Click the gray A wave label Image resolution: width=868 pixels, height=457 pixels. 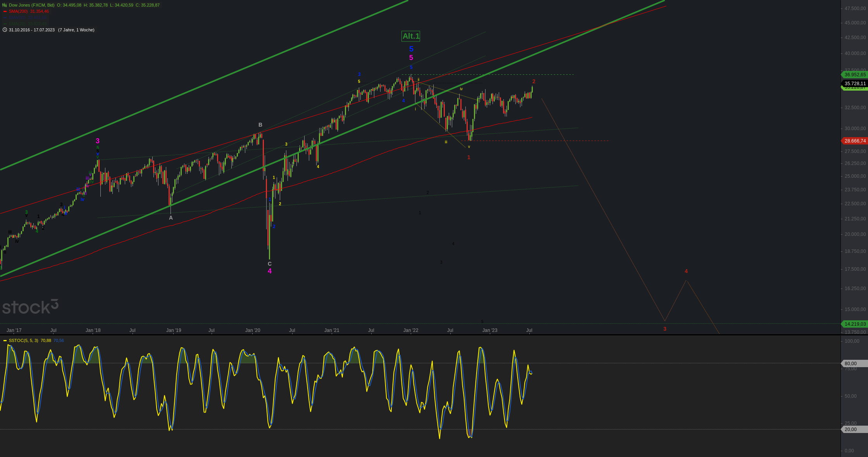(171, 218)
